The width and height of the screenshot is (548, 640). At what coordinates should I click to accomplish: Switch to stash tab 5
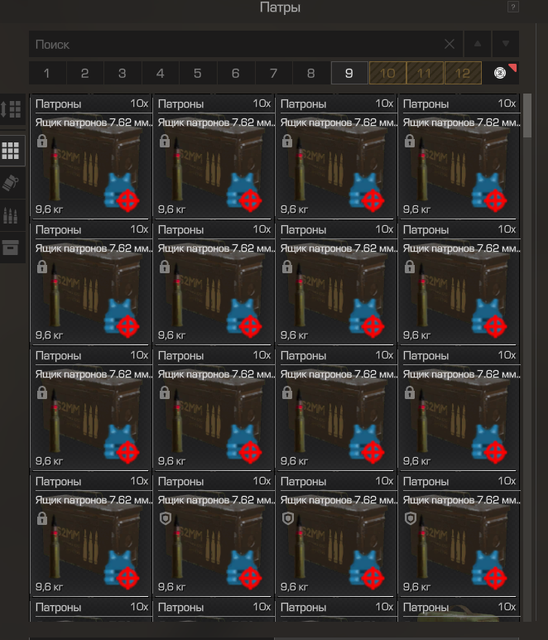[197, 73]
